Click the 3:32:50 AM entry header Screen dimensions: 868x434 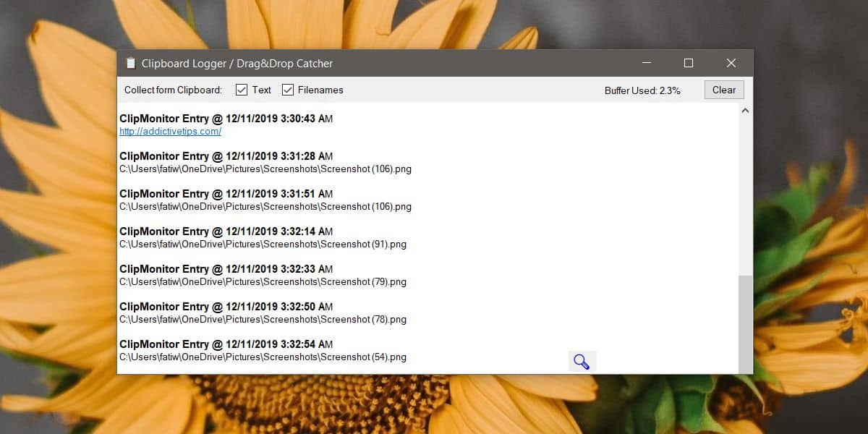226,307
